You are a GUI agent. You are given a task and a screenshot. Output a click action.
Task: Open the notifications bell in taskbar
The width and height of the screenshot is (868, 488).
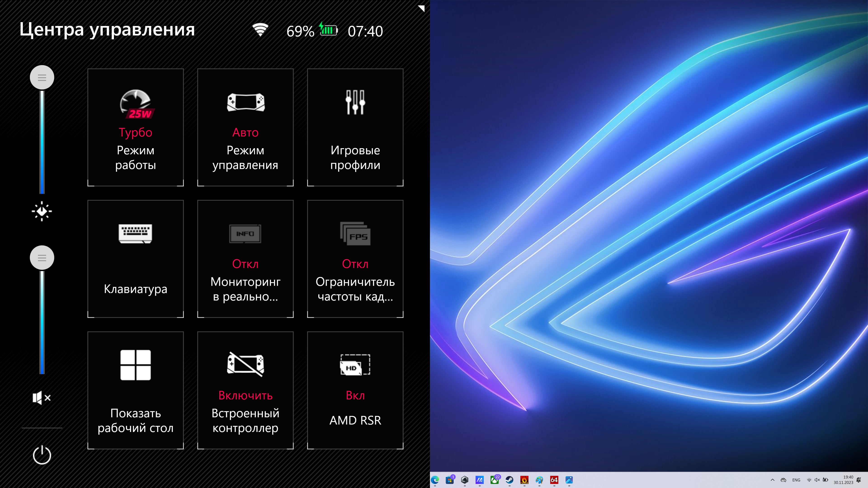[859, 480]
